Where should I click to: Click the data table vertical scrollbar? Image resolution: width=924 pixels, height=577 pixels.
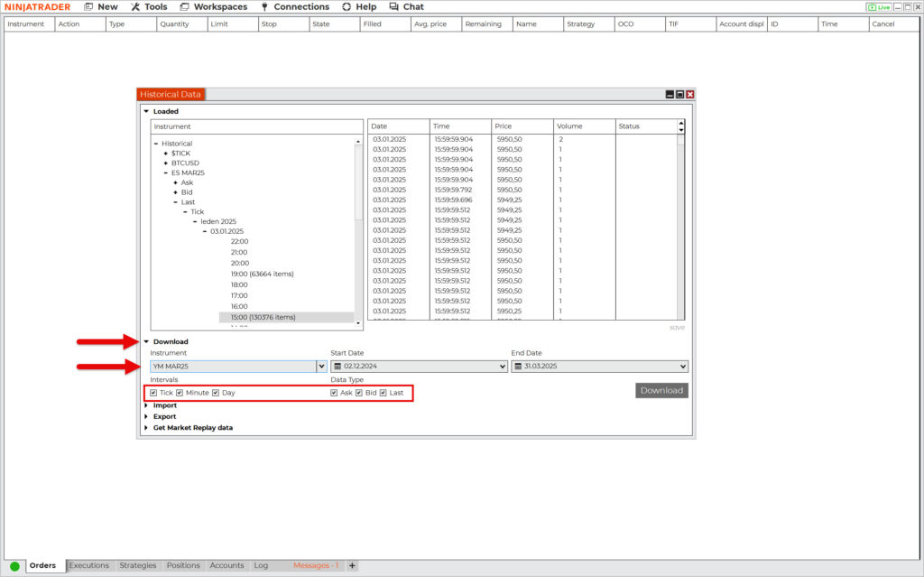pyautogui.click(x=680, y=226)
